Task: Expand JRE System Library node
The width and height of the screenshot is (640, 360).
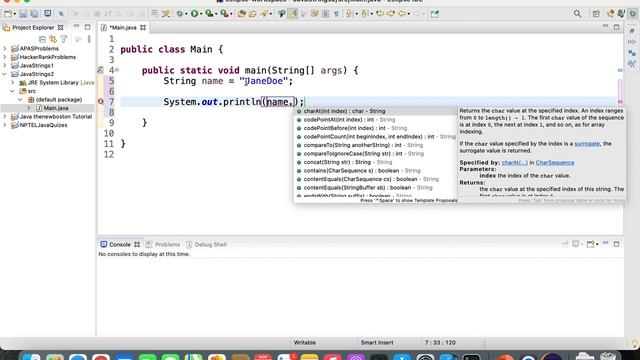Action: coord(13,82)
